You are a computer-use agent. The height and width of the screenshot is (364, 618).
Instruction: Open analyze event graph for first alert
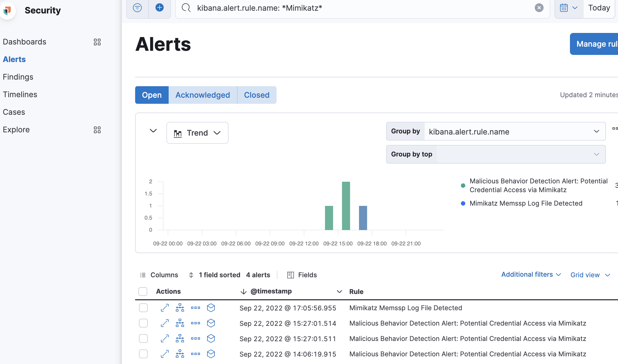tap(180, 308)
